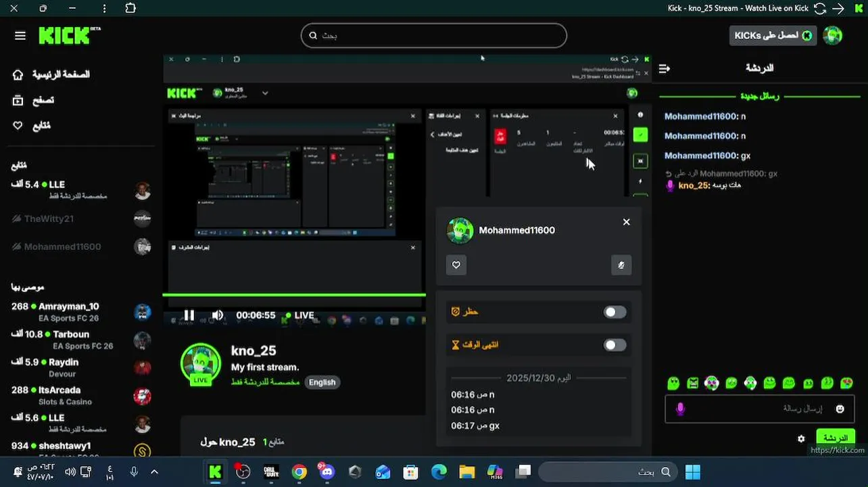
Task: Click kno_25 username in chat
Action: 694,185
